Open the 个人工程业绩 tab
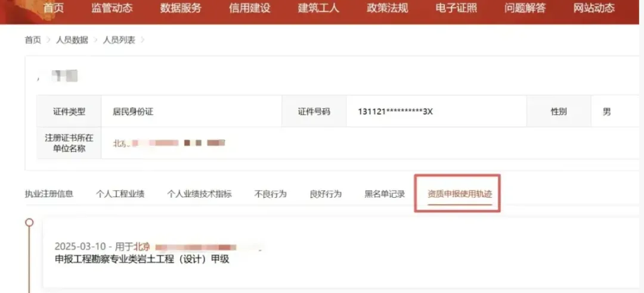This screenshot has height=293, width=644. [120, 194]
